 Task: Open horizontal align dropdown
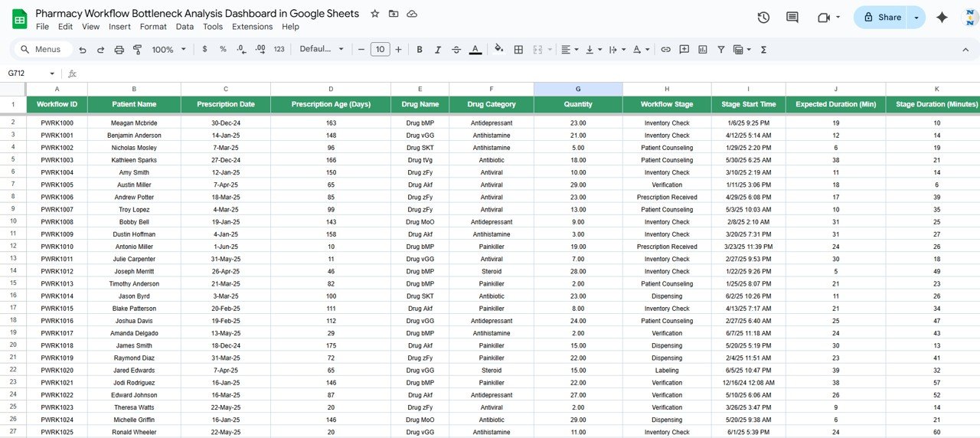[570, 49]
